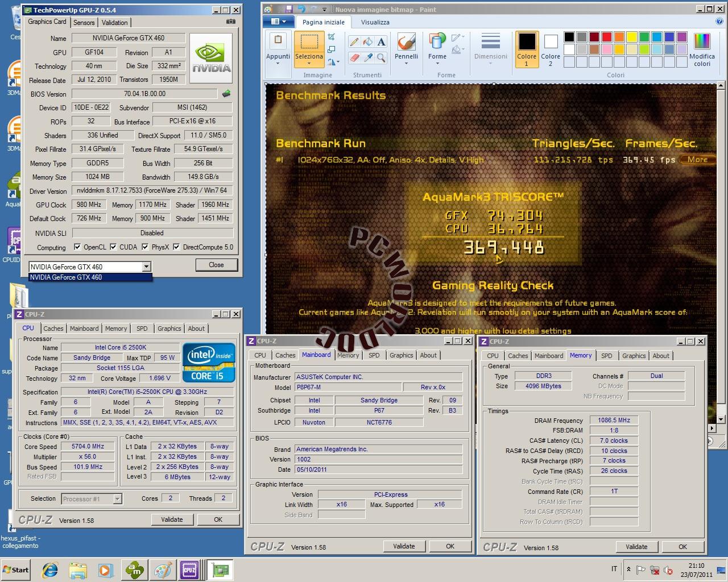Screen dimensions: 728x582
Task: Open SPD tab in the CPU-Z Memory window
Action: coord(607,356)
